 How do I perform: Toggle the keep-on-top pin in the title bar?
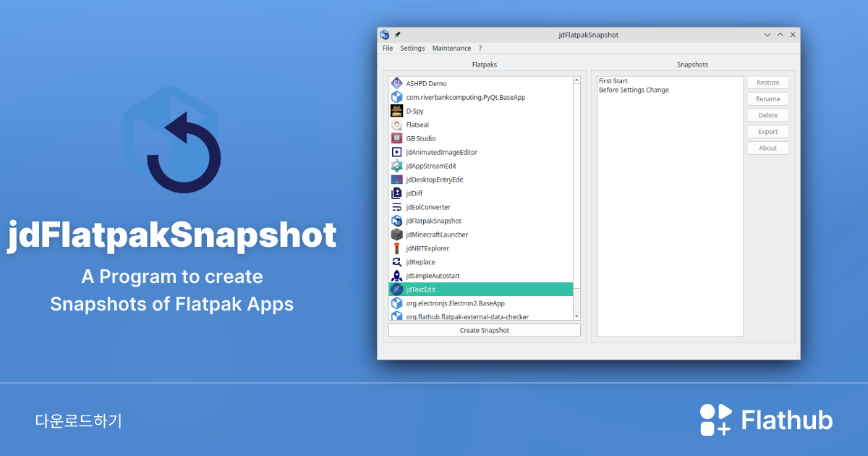point(396,34)
